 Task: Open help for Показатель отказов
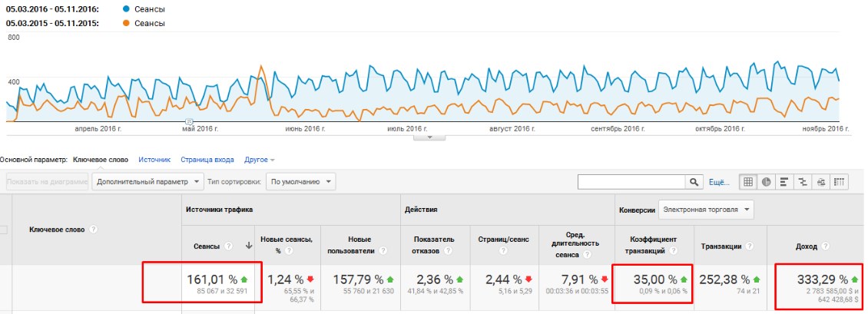[446, 250]
